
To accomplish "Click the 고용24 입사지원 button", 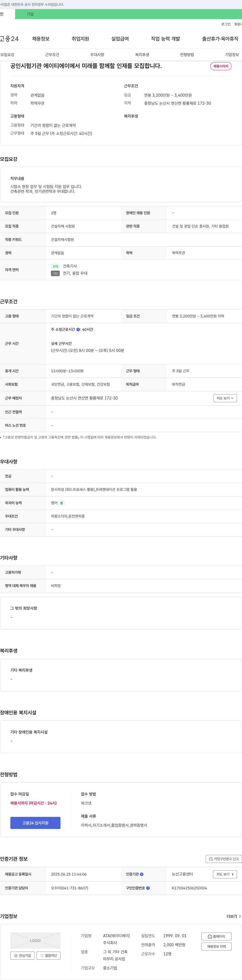I will tap(35, 822).
